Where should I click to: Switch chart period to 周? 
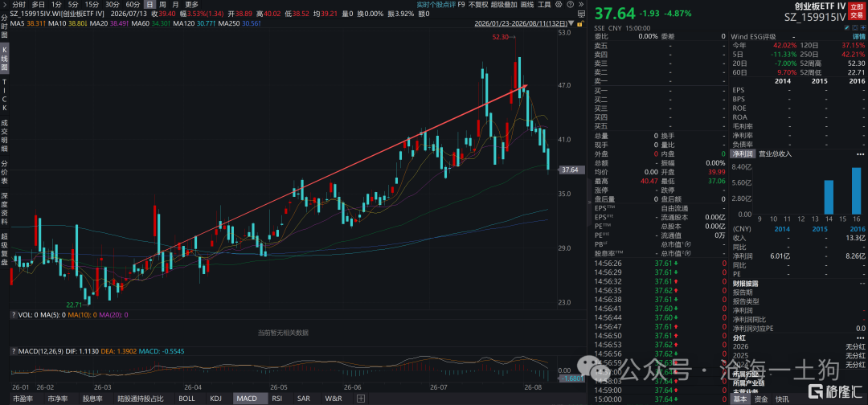pos(162,5)
